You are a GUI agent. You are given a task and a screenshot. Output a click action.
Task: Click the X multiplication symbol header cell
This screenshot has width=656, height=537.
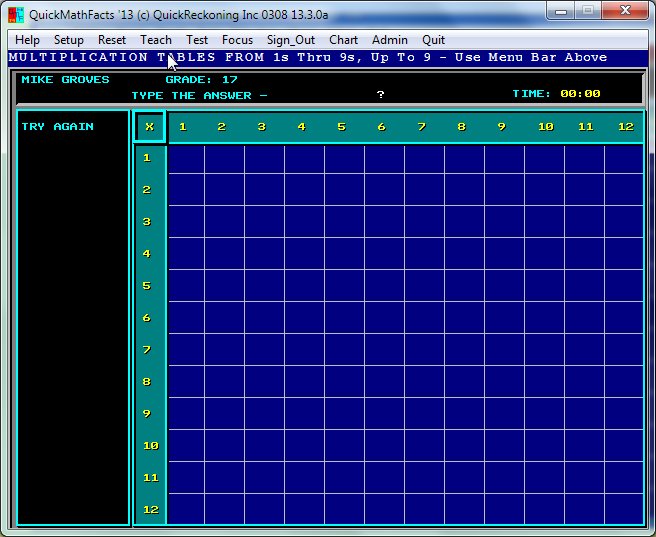150,127
